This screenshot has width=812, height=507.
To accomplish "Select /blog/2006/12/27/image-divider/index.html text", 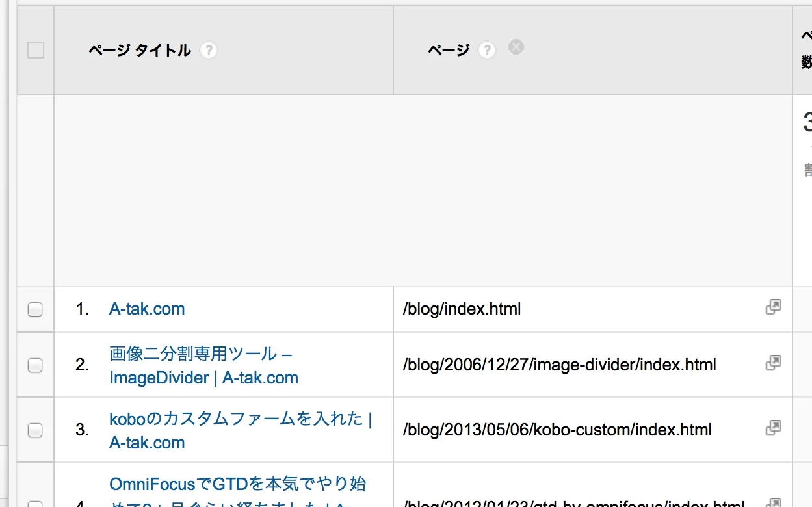I will [x=560, y=365].
